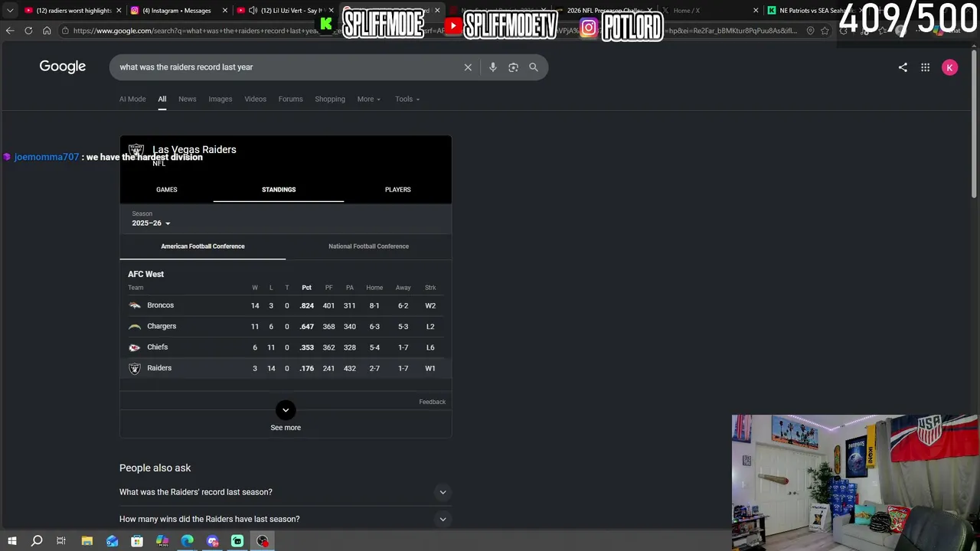Expand standings with See more arrow

[x=286, y=410]
